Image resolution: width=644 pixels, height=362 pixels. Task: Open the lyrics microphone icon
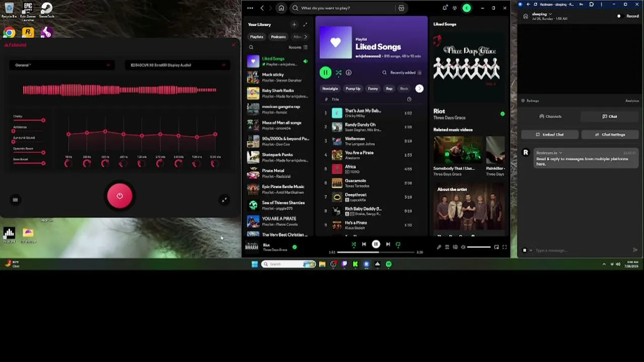[x=439, y=247]
